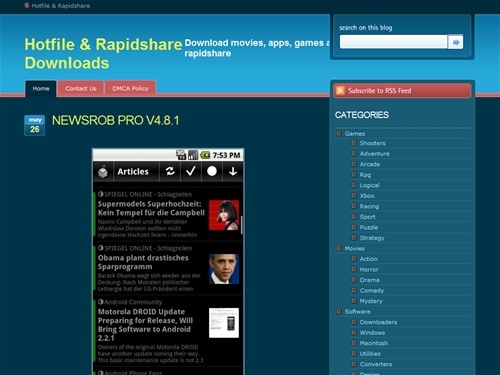Viewport: 500px width, 375px height.
Task: Click the Games category label
Action: 355,133
